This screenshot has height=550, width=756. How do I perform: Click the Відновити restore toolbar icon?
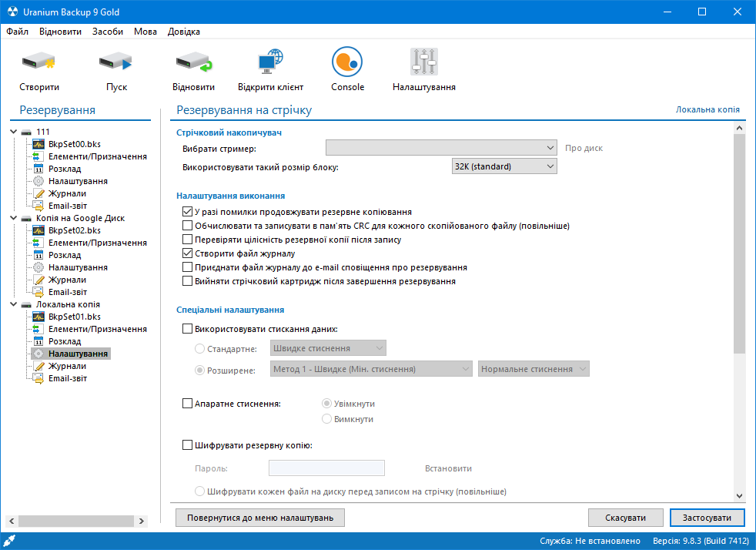(x=193, y=62)
